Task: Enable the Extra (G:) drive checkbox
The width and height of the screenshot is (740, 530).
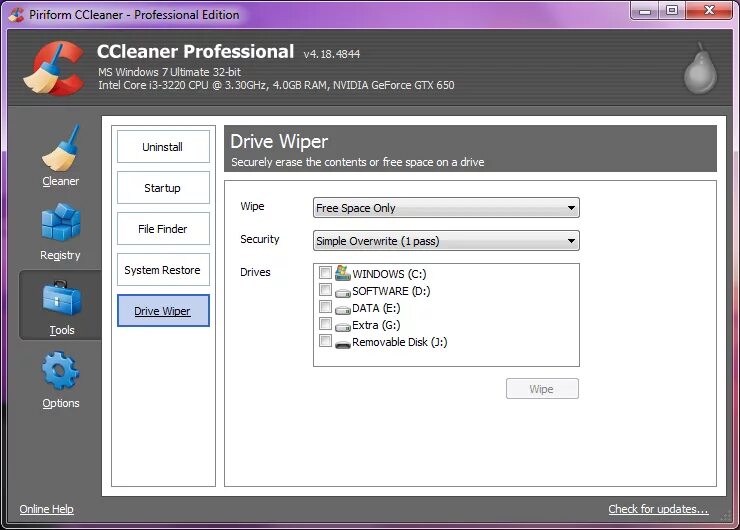Action: 325,323
